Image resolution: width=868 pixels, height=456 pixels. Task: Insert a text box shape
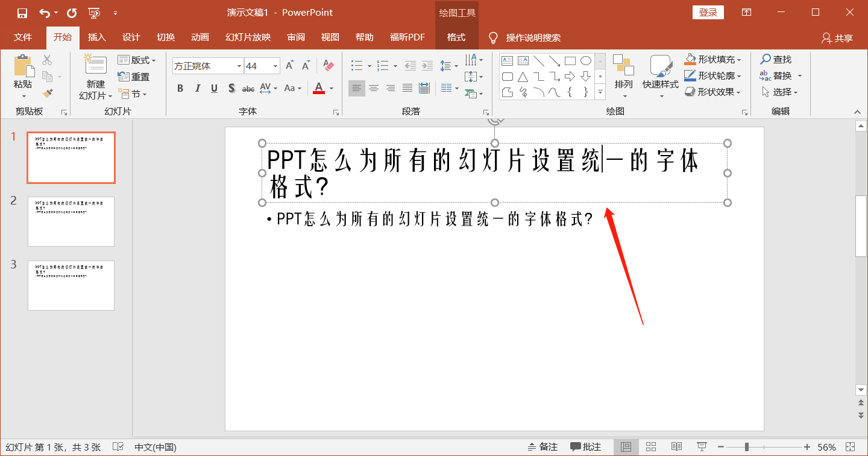click(508, 61)
